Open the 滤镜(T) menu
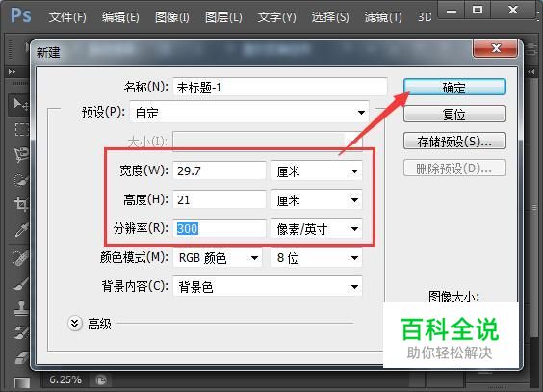This screenshot has width=543, height=392. 383,17
